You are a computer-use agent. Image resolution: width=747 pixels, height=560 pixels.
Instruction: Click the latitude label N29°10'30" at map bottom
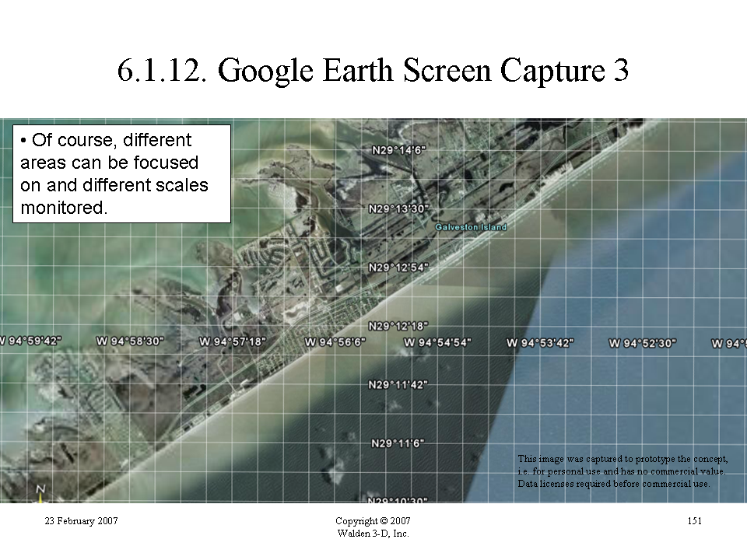398,500
